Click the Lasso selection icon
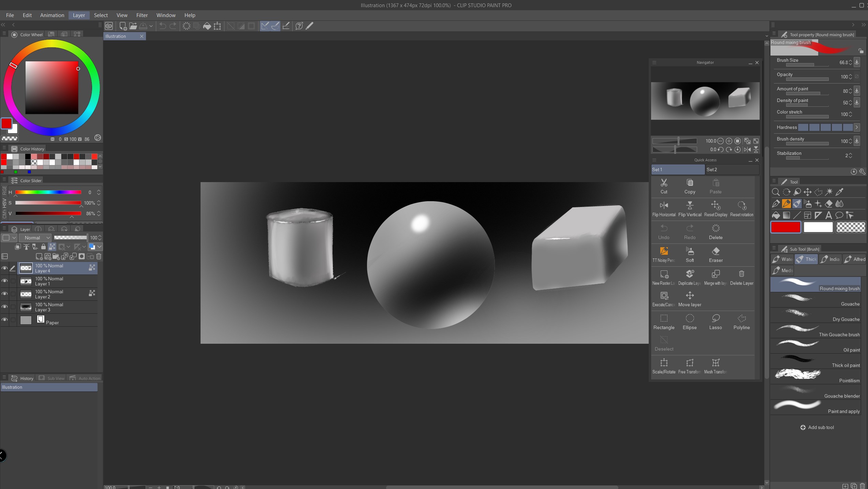868x489 pixels. (716, 321)
